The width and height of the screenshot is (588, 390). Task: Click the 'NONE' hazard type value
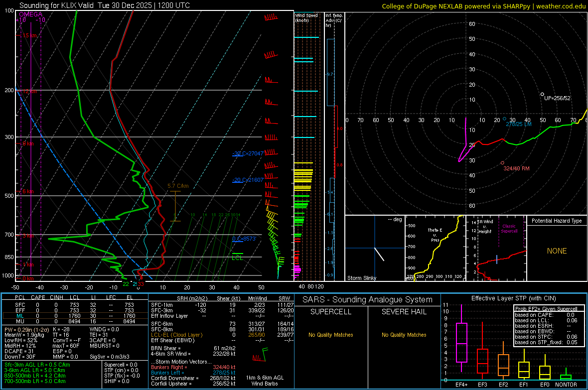point(557,251)
